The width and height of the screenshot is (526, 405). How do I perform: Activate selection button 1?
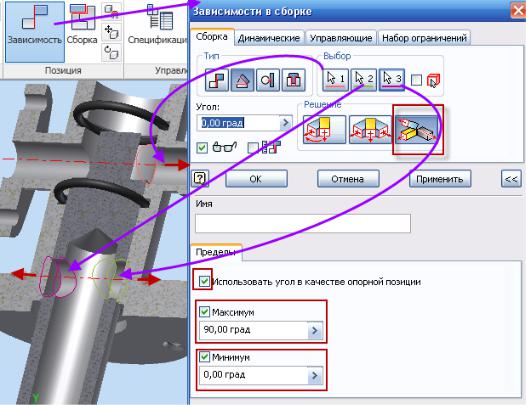pos(335,80)
